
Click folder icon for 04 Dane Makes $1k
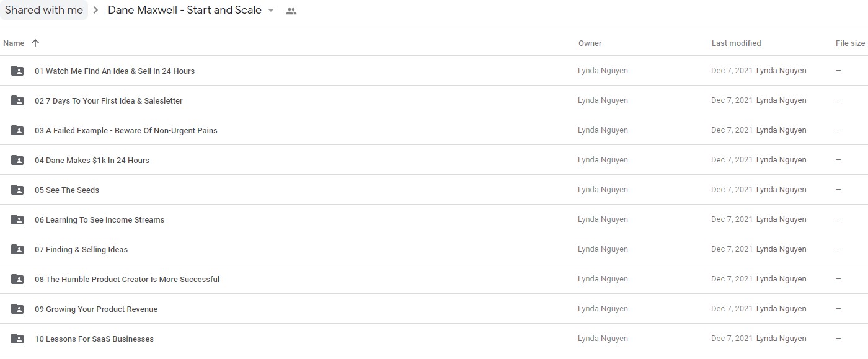[x=17, y=160]
